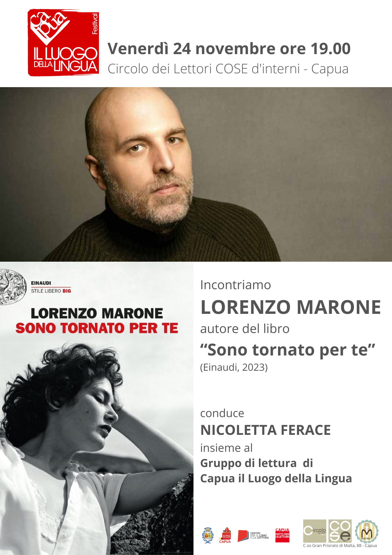Select the Sono tornato per te book cover
Image resolution: width=392 pixels, height=555 pixels.
[97, 408]
